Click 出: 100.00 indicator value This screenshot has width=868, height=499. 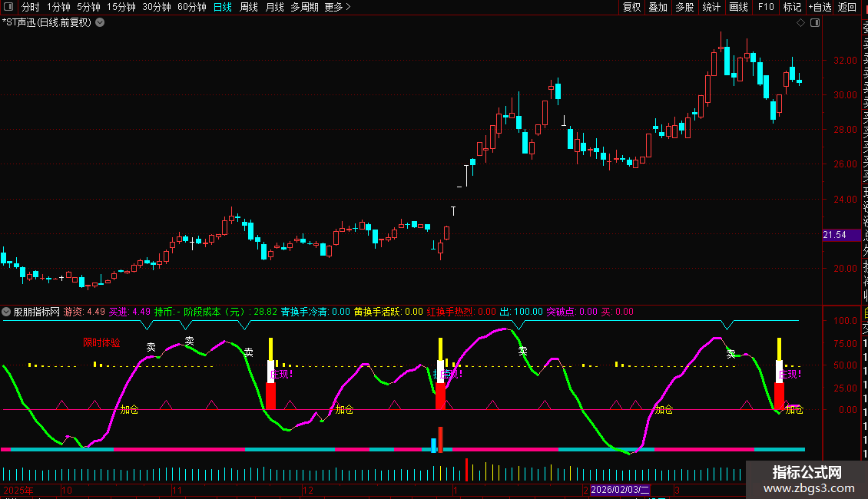[x=521, y=312]
